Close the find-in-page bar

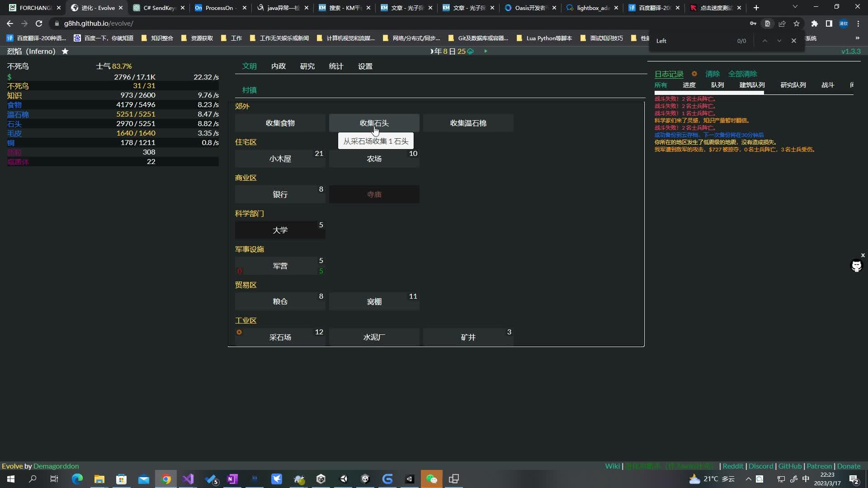pos(793,41)
